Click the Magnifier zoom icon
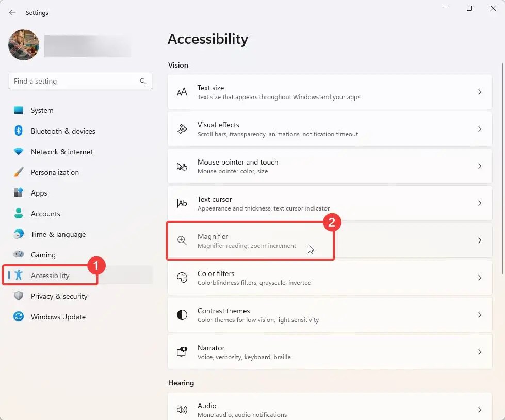 point(182,240)
